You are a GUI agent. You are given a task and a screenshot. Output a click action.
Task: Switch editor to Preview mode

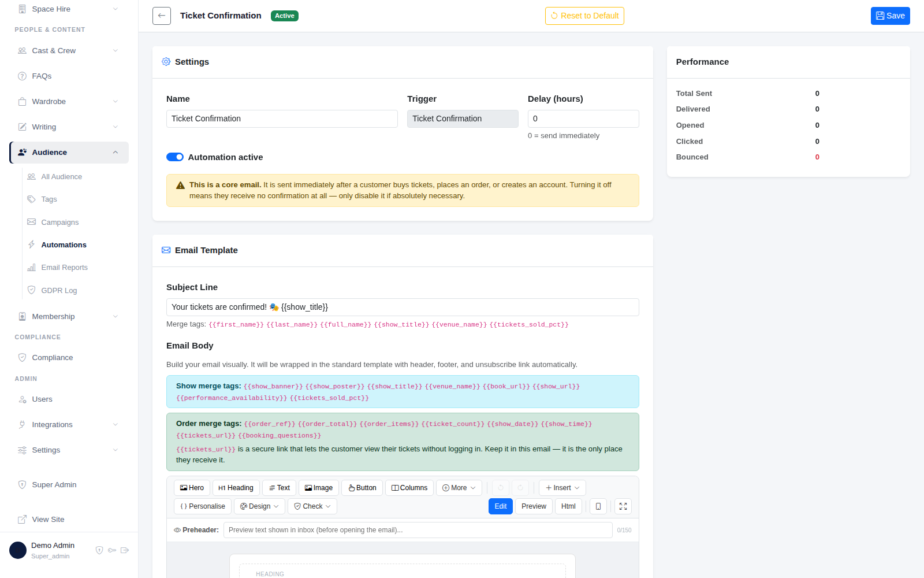pyautogui.click(x=534, y=506)
